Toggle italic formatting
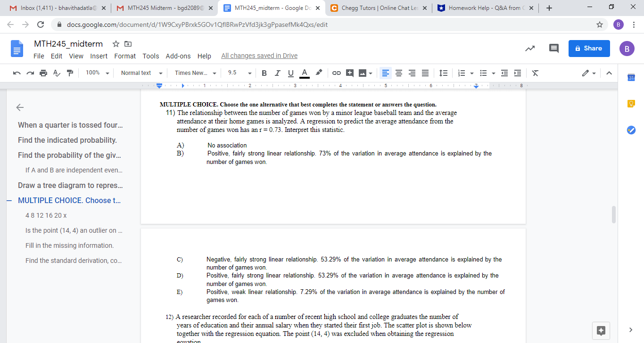Screen dimensions: 644x343 (277, 73)
